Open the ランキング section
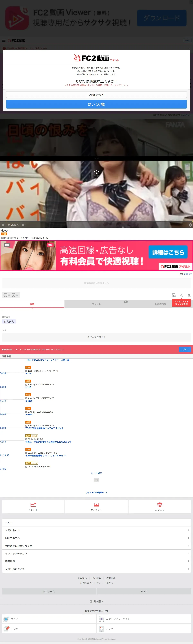Screen dimensions: 193x644 coord(96,507)
